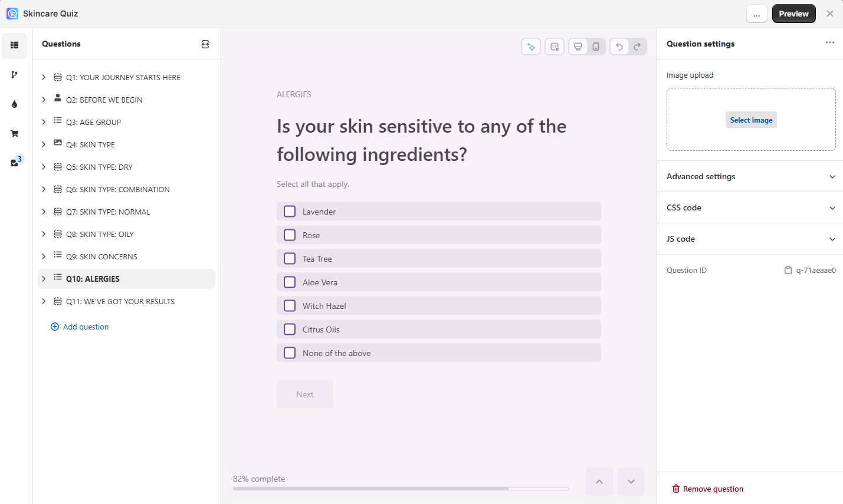Click the AI sparkle toolbar icon
Viewport: 843px width, 504px height.
click(531, 47)
